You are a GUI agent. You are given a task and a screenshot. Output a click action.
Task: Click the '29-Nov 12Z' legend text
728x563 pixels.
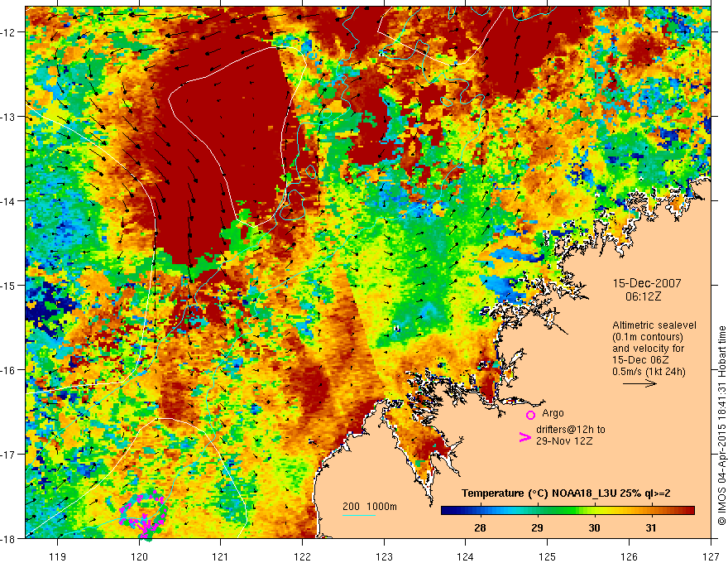tap(564, 441)
